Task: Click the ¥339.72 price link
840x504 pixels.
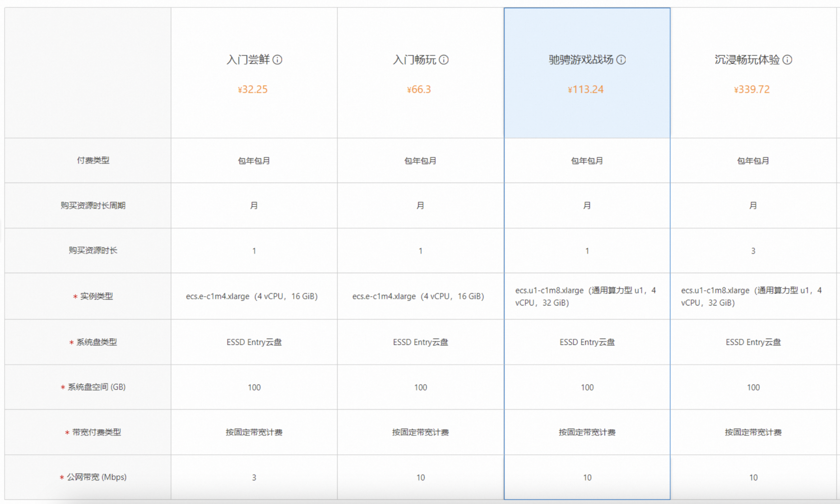Action: (x=751, y=89)
